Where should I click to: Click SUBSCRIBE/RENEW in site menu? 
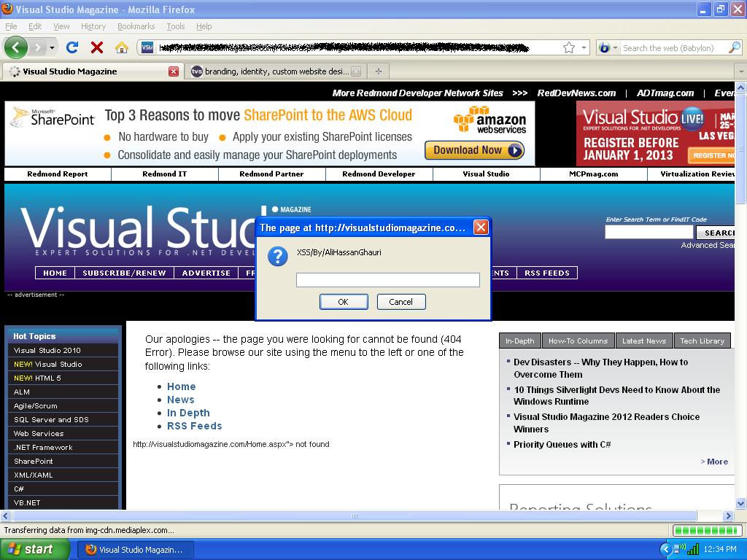coord(124,273)
